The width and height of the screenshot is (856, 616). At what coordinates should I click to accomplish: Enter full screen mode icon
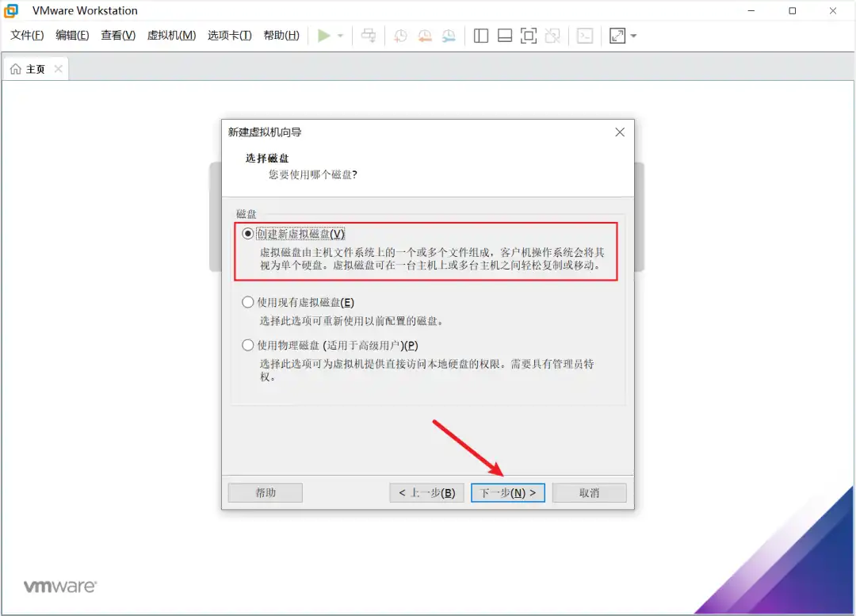click(x=529, y=36)
